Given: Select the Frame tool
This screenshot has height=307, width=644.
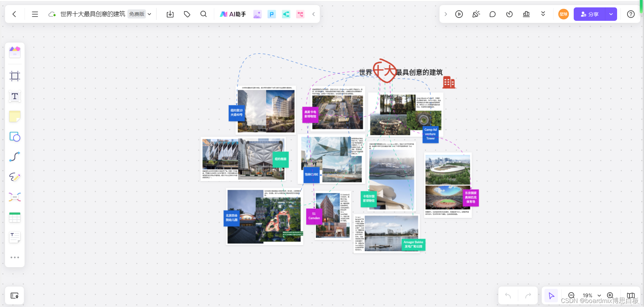Looking at the screenshot, I should click(15, 76).
